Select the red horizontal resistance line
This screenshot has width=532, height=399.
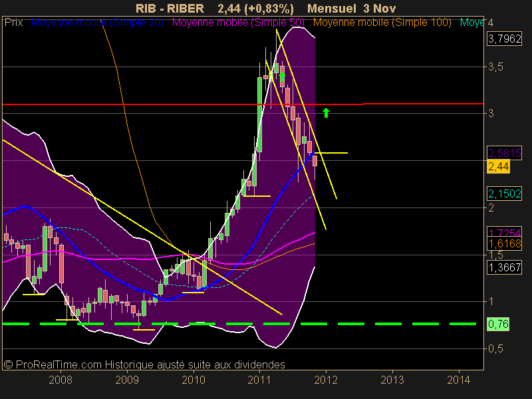click(243, 104)
